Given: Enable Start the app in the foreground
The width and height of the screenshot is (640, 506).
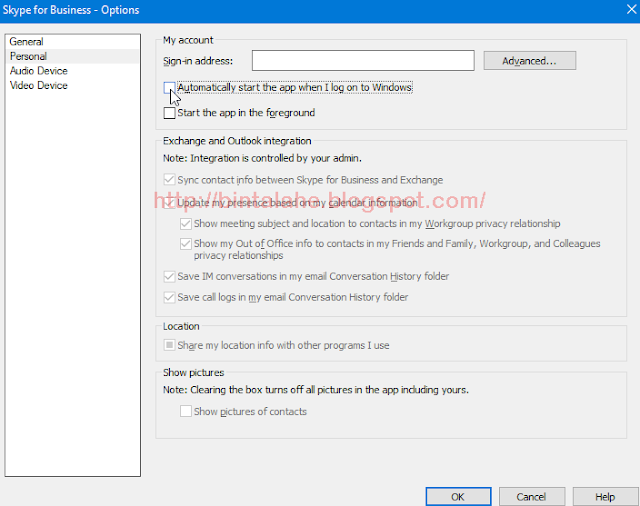Looking at the screenshot, I should [169, 113].
